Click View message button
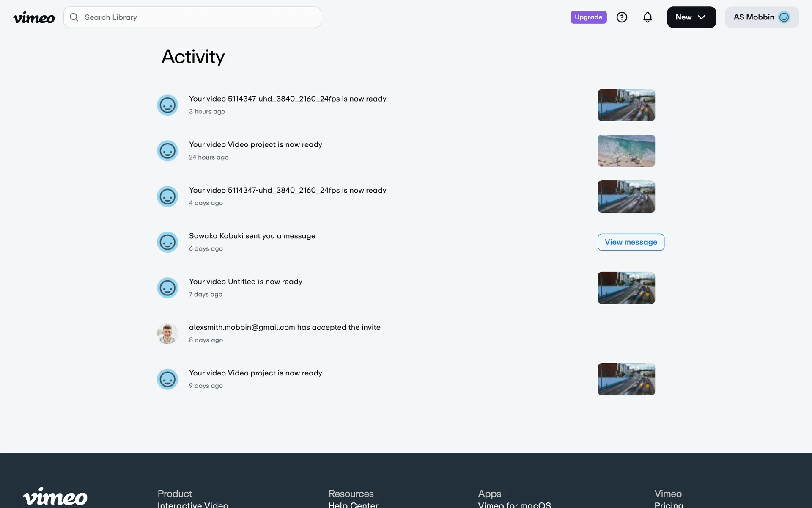Screen dimensions: 812x508 631,242
